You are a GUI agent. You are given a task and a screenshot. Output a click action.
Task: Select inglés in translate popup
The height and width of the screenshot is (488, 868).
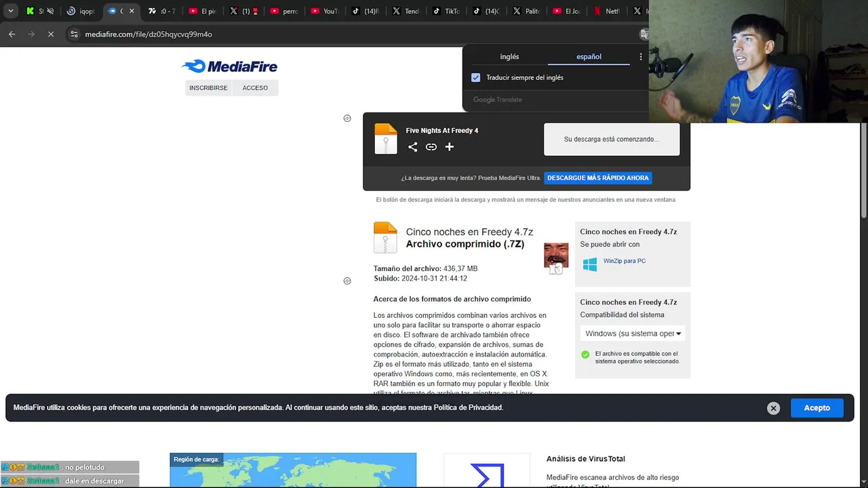509,57
